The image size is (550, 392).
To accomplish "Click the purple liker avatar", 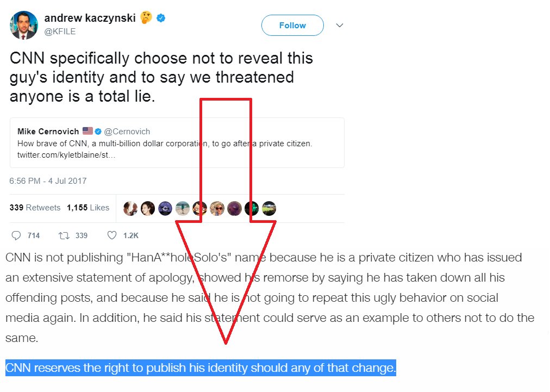I will 235,208.
